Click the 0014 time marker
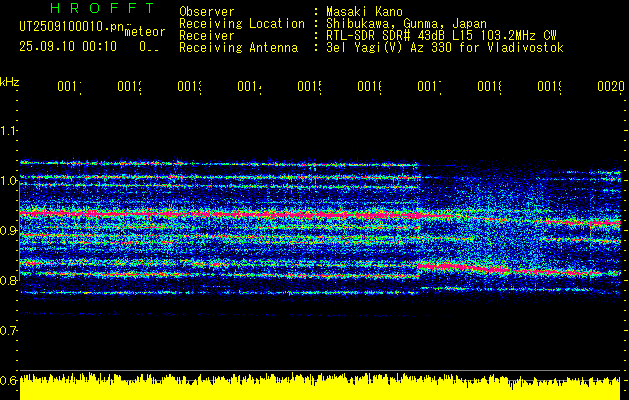 tap(250, 86)
